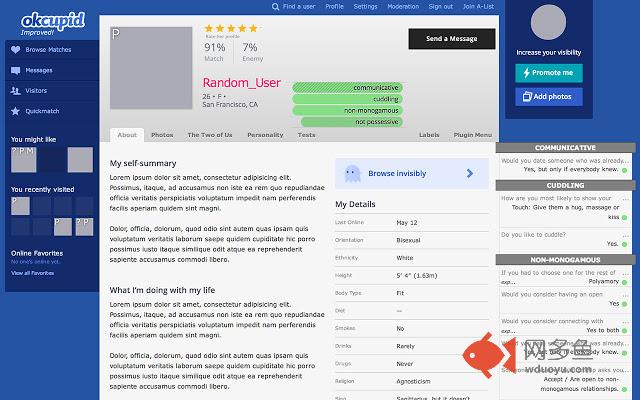This screenshot has width=640, height=400.
Task: Click Orientation value Bisexual
Action: click(x=408, y=240)
